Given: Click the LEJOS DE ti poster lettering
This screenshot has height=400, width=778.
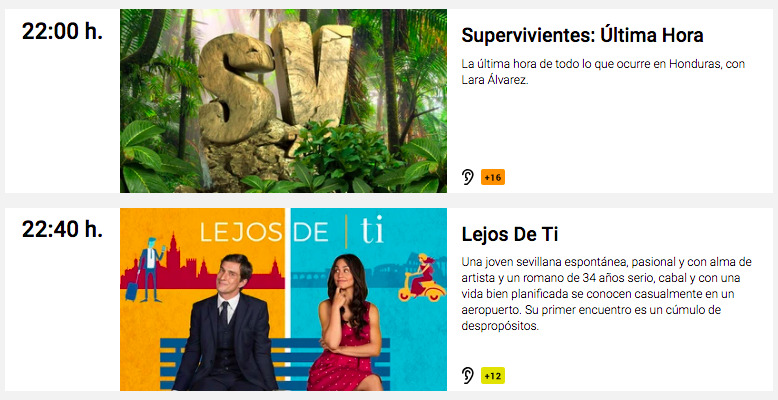Looking at the screenshot, I should coord(292,232).
